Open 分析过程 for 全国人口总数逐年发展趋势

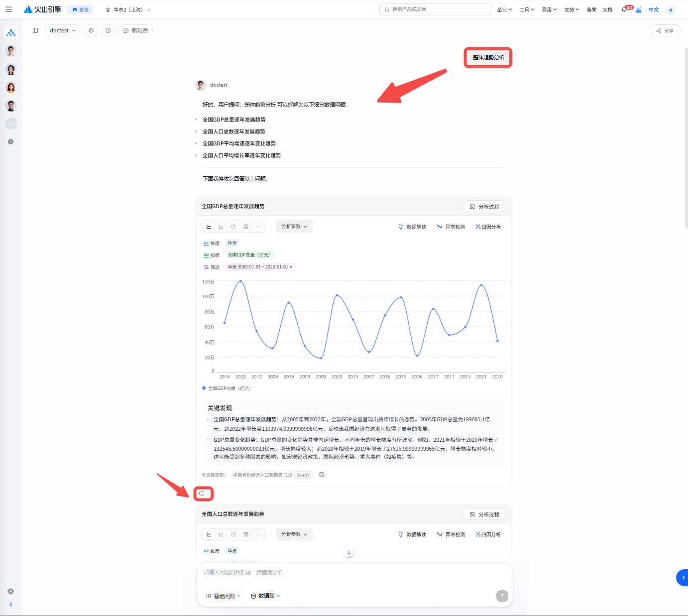click(484, 514)
